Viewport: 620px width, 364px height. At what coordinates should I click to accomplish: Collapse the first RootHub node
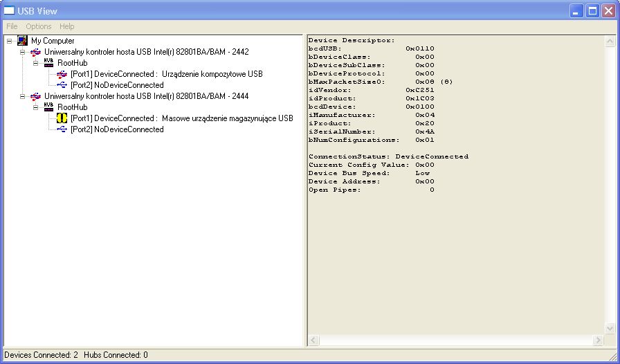pos(35,63)
